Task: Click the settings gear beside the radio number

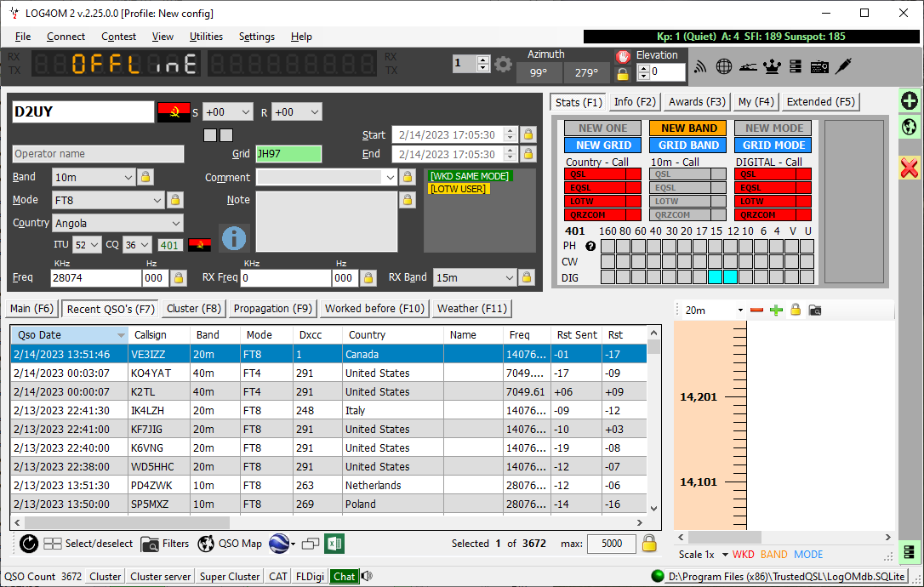Action: 503,64
